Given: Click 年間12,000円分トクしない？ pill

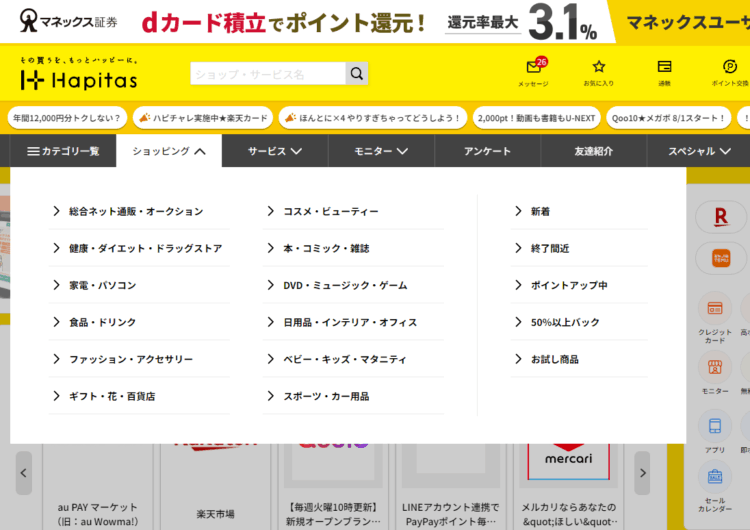Looking at the screenshot, I should coord(67,118).
